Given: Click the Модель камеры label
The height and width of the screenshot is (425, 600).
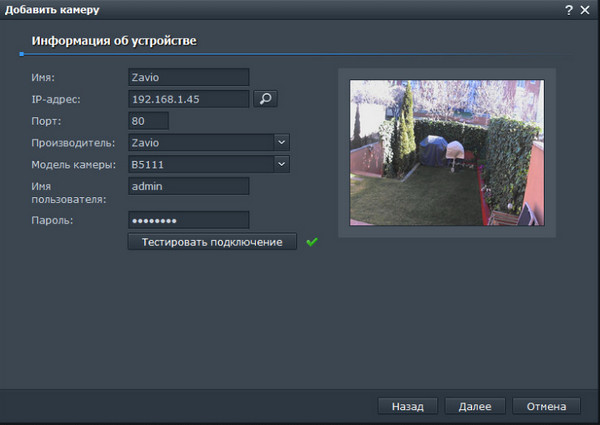Looking at the screenshot, I should click(x=74, y=165).
